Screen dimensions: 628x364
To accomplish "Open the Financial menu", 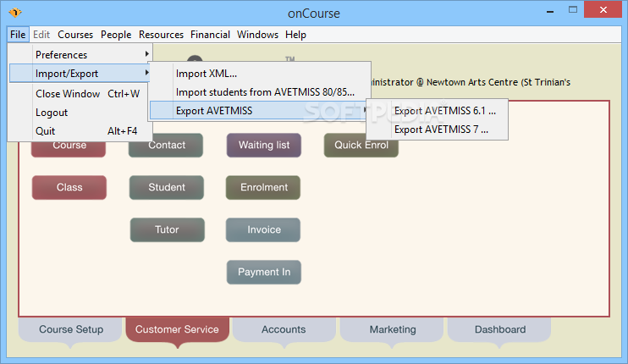I will (210, 35).
